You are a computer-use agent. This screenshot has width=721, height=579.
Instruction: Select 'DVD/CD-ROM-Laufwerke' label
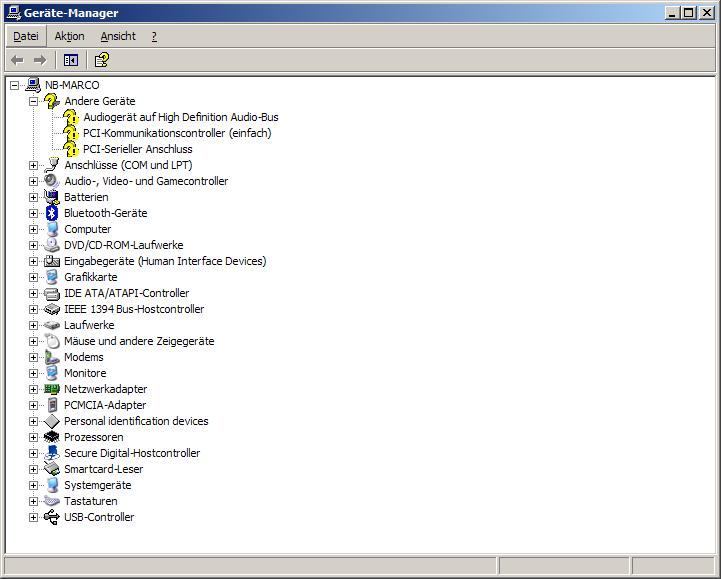click(x=124, y=245)
